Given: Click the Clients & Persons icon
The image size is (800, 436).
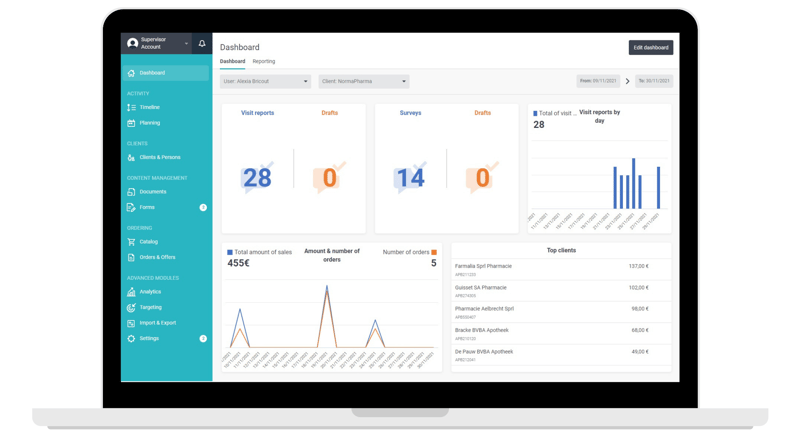Looking at the screenshot, I should click(131, 157).
